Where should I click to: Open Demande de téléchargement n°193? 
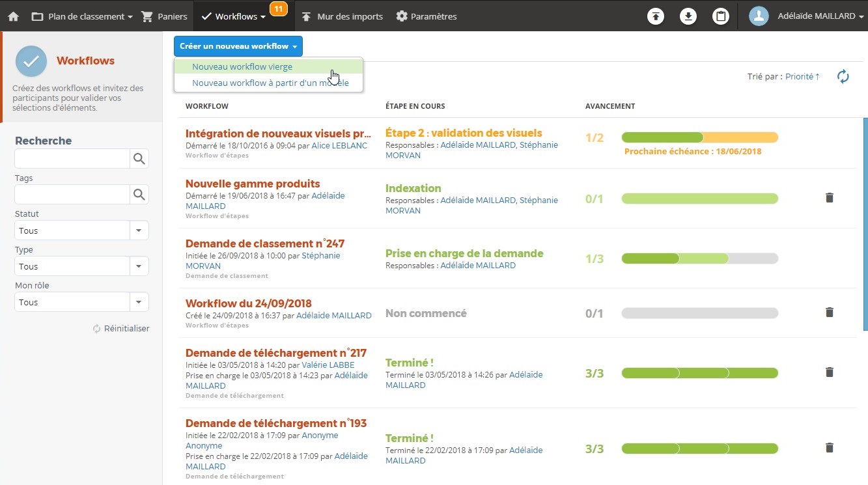pyautogui.click(x=276, y=423)
